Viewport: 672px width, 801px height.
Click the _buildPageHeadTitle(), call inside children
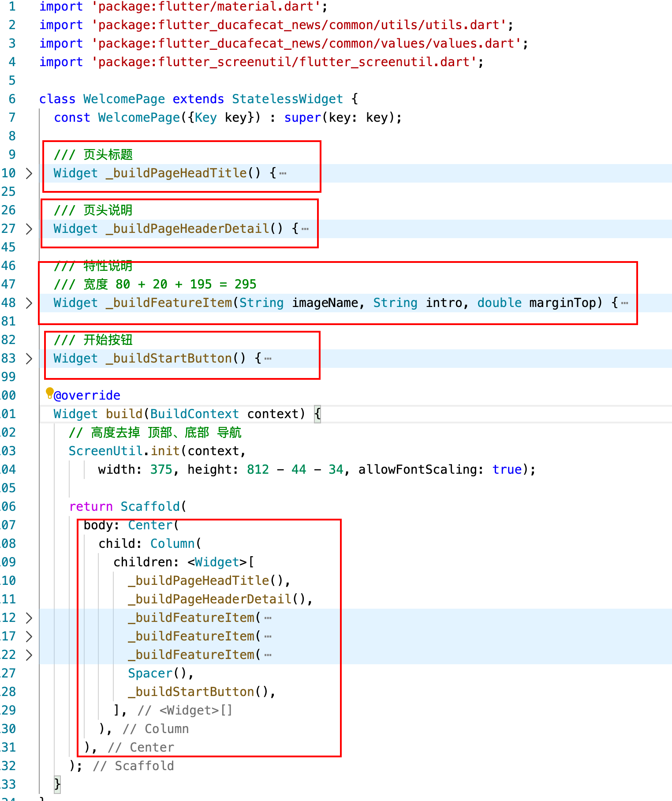pyautogui.click(x=209, y=581)
